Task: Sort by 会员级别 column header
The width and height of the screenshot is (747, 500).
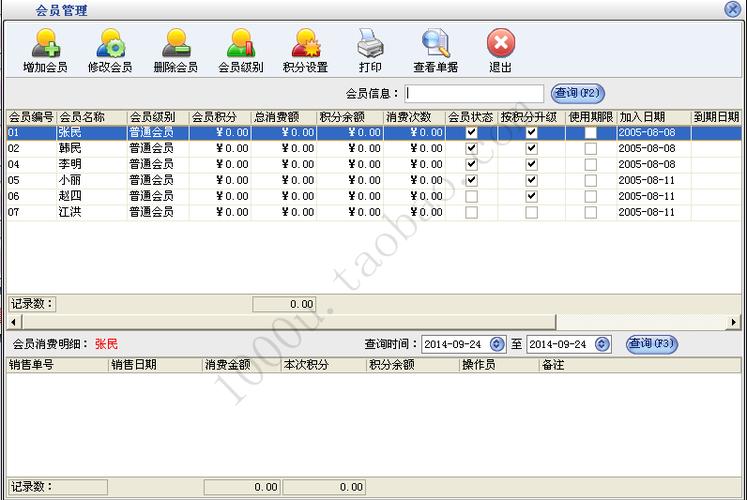Action: (158, 117)
